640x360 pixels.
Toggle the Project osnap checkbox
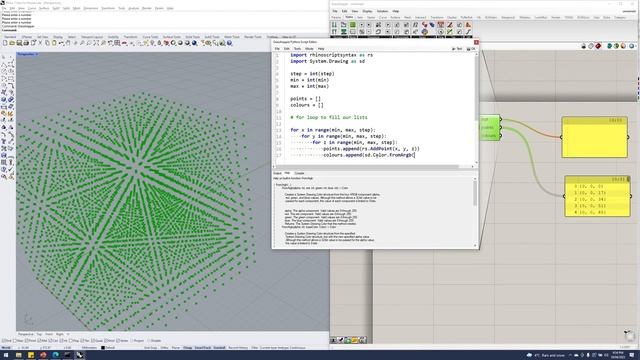132,341
